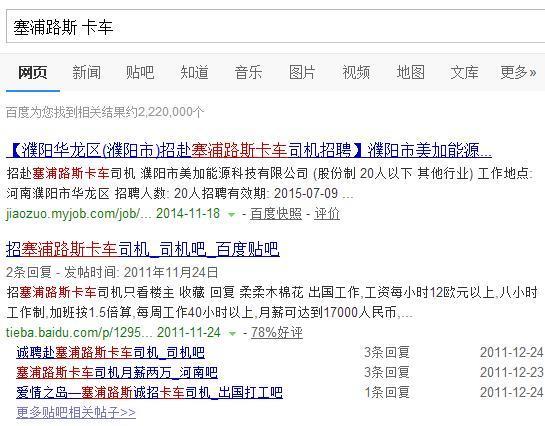Click the jiaozuo.myjob.com/job/... URL text
545x426 pixels.
[79, 214]
